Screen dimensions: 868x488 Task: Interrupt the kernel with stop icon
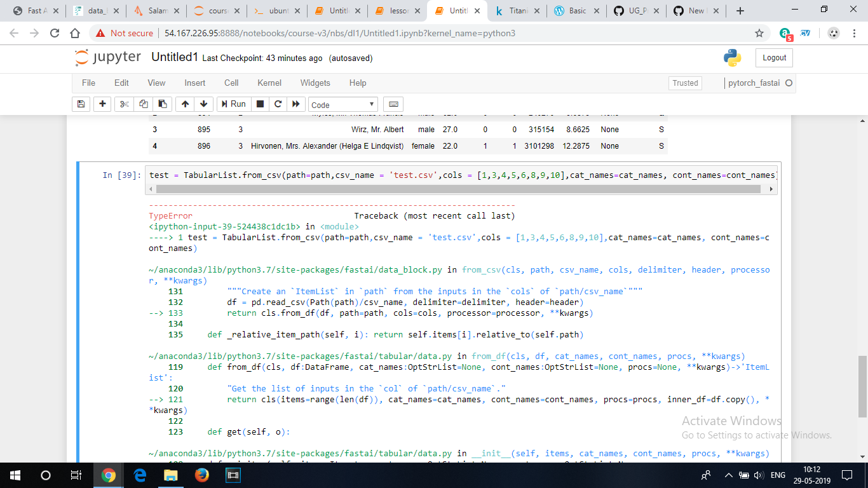pos(260,104)
